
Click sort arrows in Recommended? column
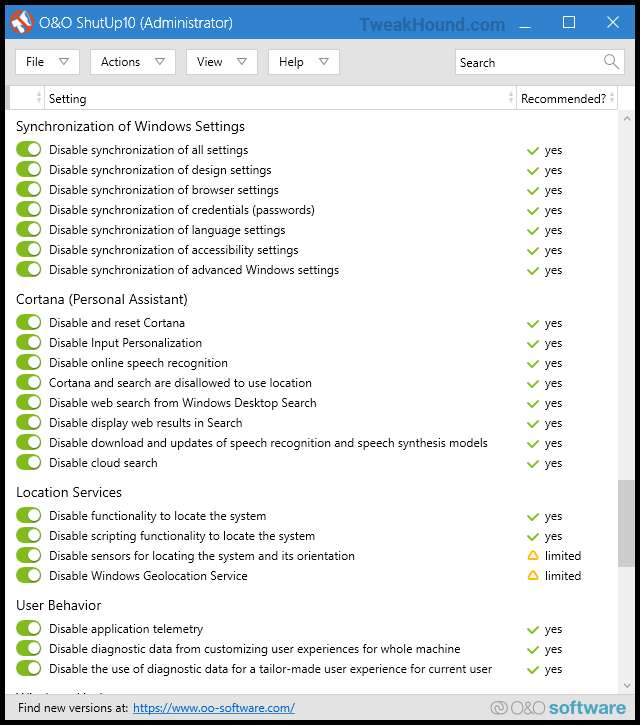pos(612,98)
